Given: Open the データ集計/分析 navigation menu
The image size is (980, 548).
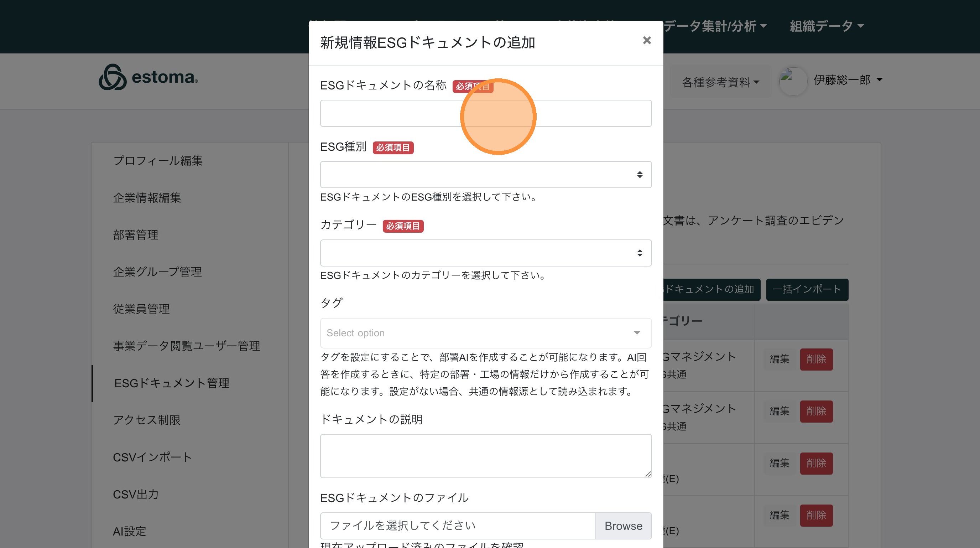Looking at the screenshot, I should (x=715, y=26).
